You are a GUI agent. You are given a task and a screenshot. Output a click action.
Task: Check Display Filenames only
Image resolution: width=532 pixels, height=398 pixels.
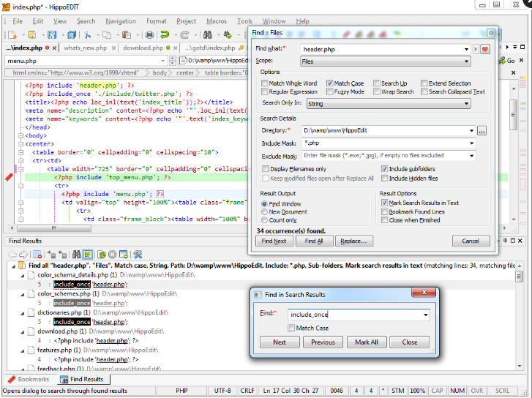click(266, 169)
